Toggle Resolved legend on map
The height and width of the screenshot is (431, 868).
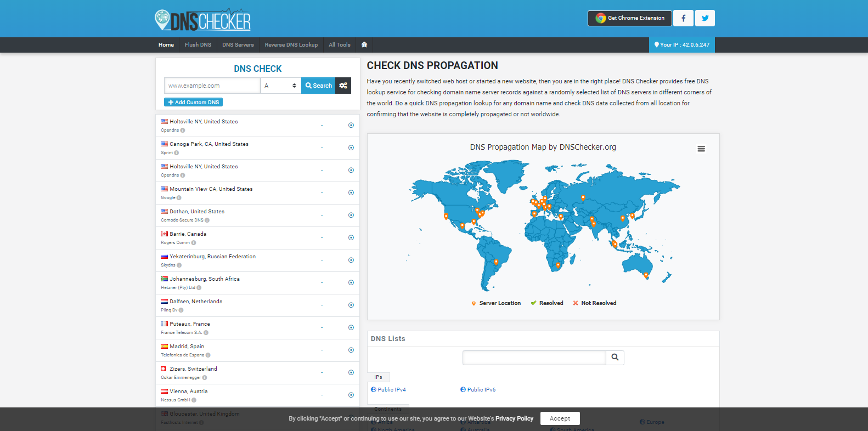click(x=547, y=303)
